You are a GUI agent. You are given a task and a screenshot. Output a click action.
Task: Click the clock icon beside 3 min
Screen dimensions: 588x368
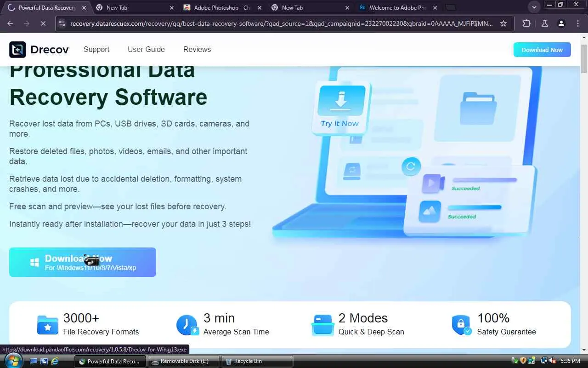[x=187, y=325]
